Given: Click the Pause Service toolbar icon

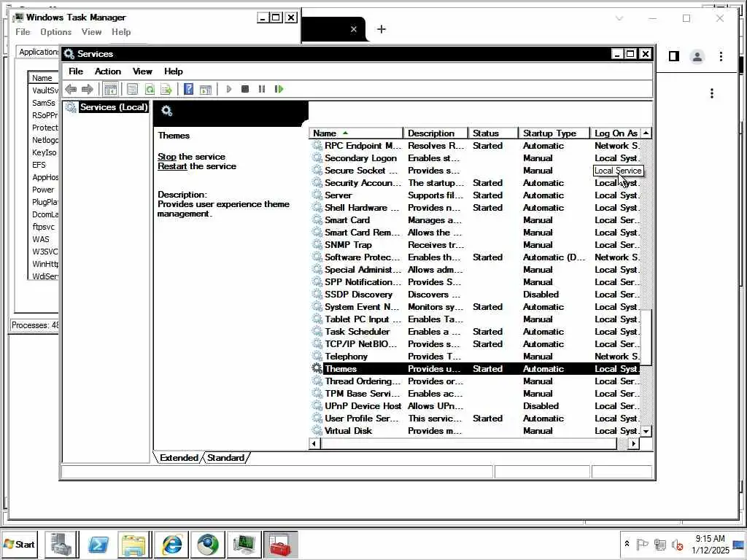Looking at the screenshot, I should (262, 89).
